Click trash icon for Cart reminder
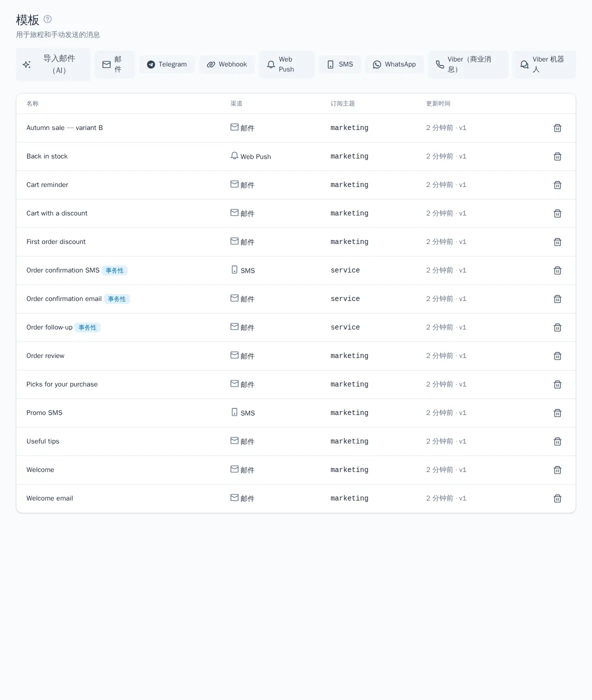The image size is (592, 700). pyautogui.click(x=557, y=185)
